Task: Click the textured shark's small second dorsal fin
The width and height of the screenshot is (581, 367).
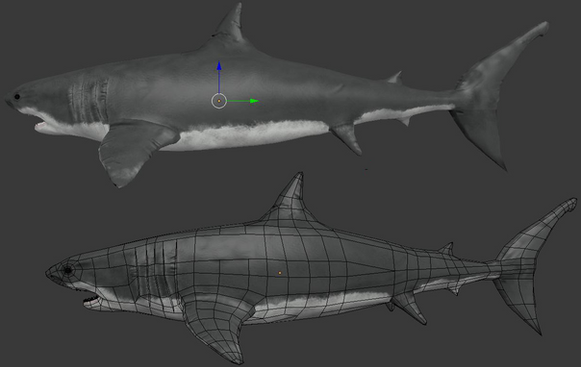Action: [396, 78]
